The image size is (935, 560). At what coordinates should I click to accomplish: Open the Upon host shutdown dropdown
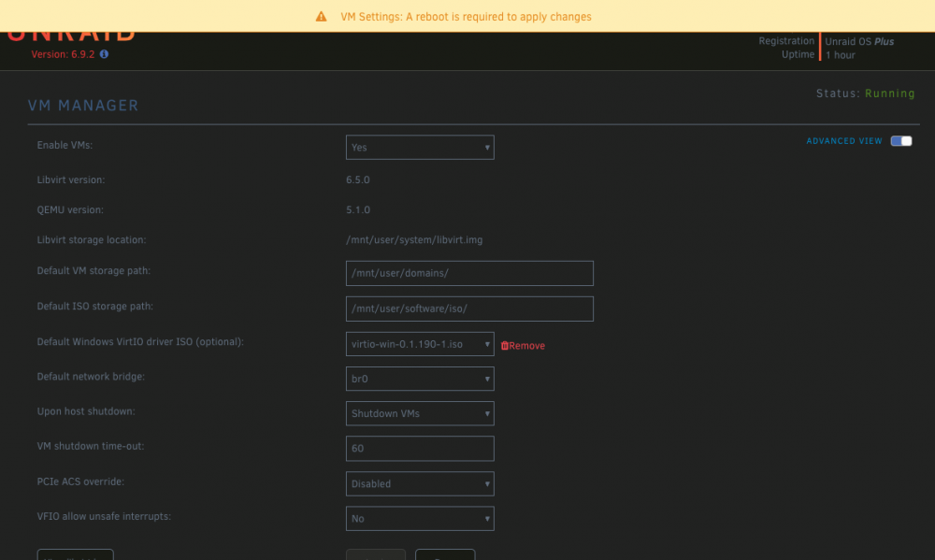pyautogui.click(x=420, y=413)
